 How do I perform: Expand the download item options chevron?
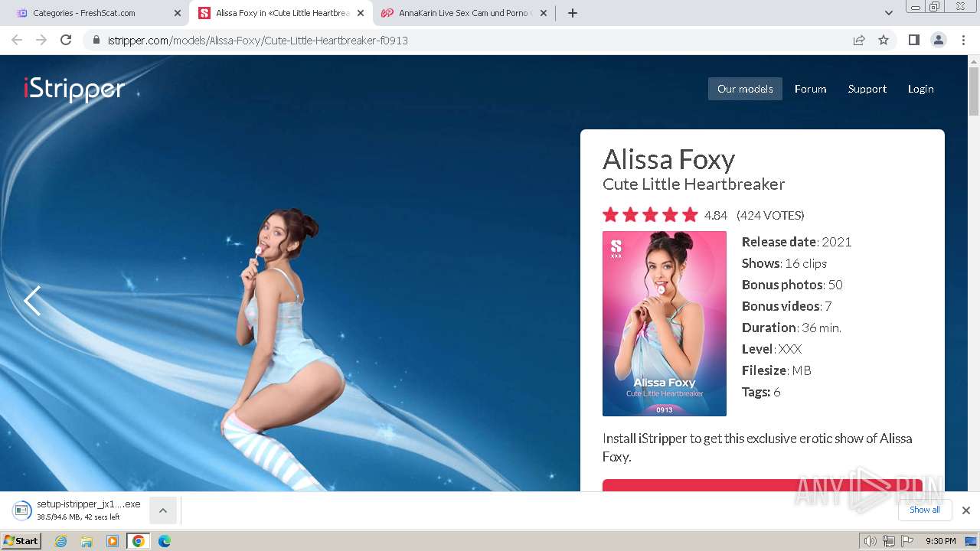[163, 510]
